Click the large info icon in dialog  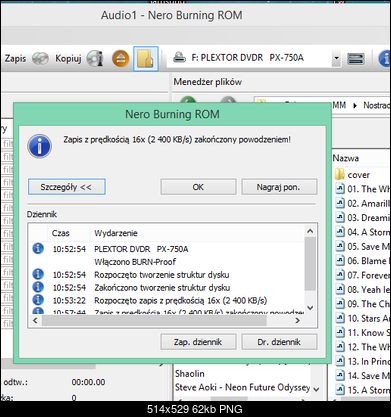point(40,146)
